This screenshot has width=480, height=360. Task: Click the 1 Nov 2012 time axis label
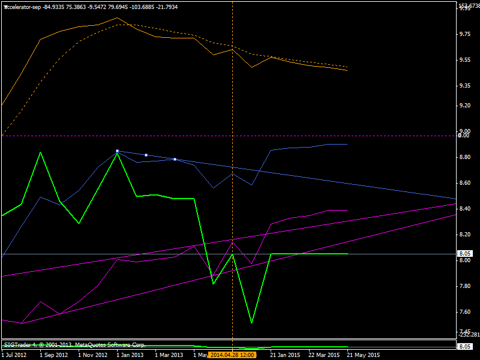pos(93,355)
